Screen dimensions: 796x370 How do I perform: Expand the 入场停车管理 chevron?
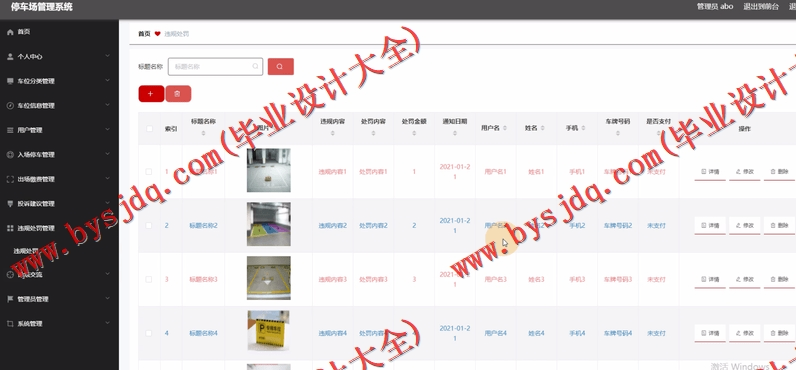[x=107, y=154]
